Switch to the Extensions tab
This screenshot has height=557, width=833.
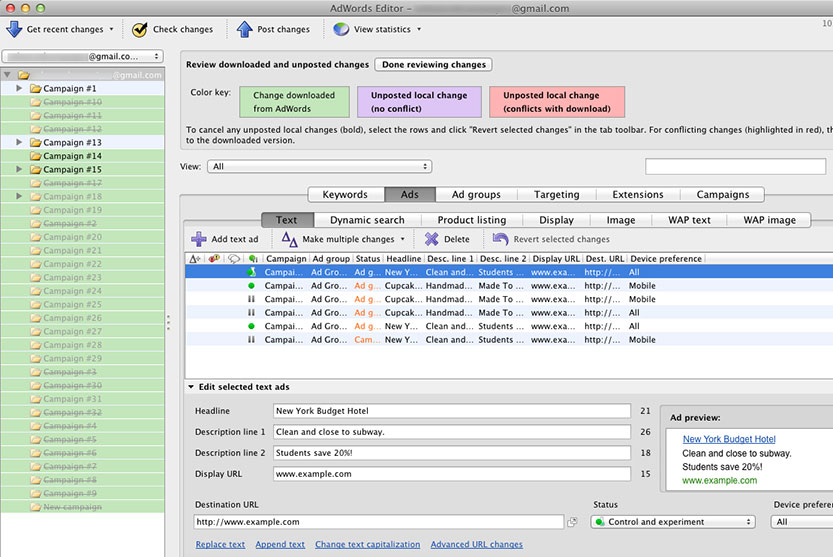[638, 195]
